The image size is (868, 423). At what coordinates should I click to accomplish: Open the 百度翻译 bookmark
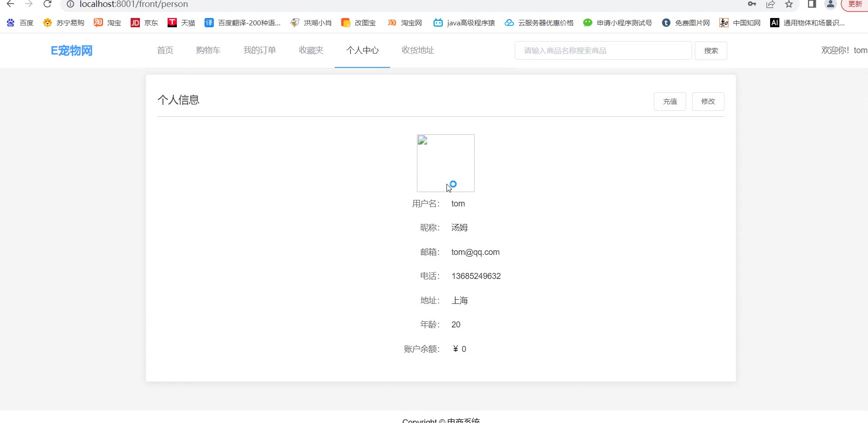(x=242, y=23)
